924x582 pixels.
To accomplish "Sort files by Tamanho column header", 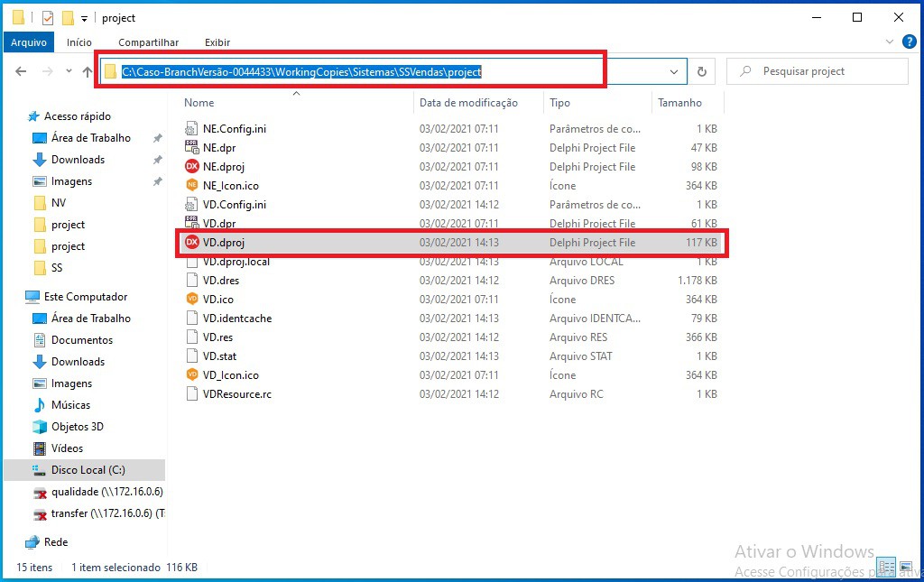I will [679, 103].
